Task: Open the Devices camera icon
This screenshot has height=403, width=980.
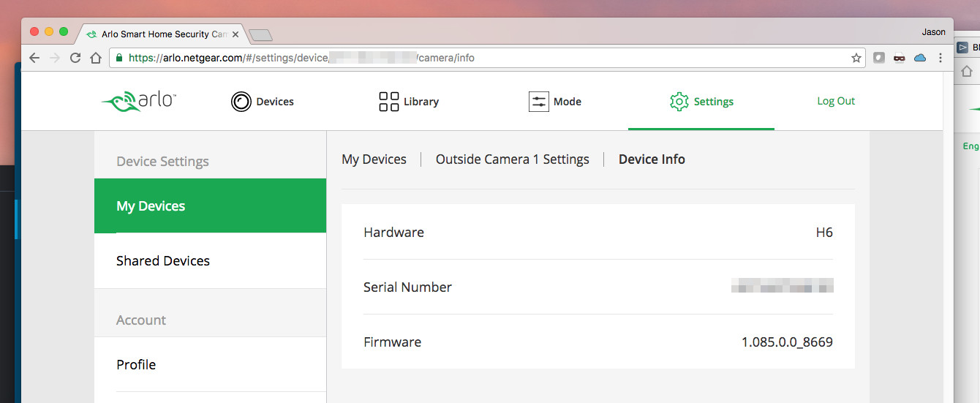Action: (x=241, y=102)
